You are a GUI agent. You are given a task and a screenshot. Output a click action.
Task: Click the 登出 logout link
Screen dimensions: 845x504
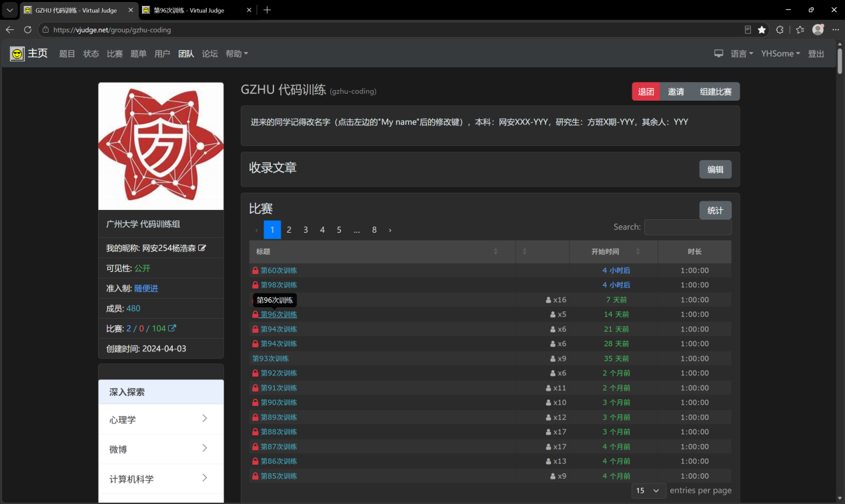coord(816,53)
